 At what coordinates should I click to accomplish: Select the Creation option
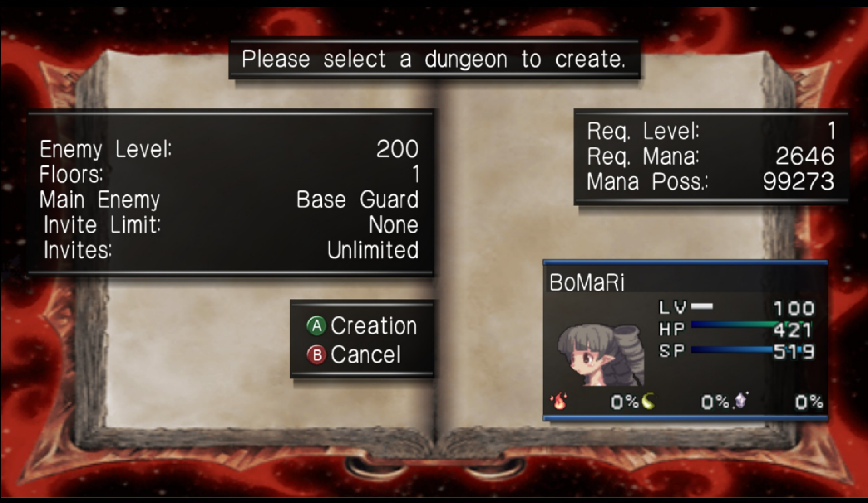tap(374, 326)
